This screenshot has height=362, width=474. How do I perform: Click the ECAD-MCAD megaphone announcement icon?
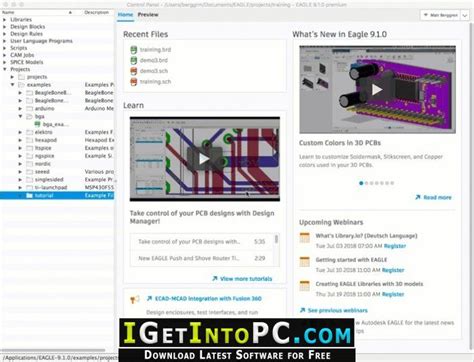[x=135, y=299]
